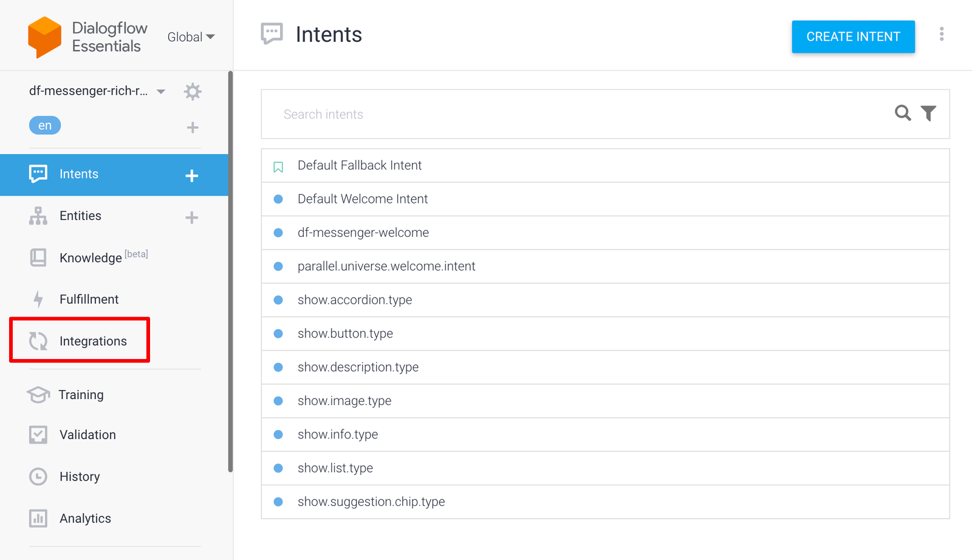Click the filter funnel icon
972x560 pixels.
(x=929, y=113)
